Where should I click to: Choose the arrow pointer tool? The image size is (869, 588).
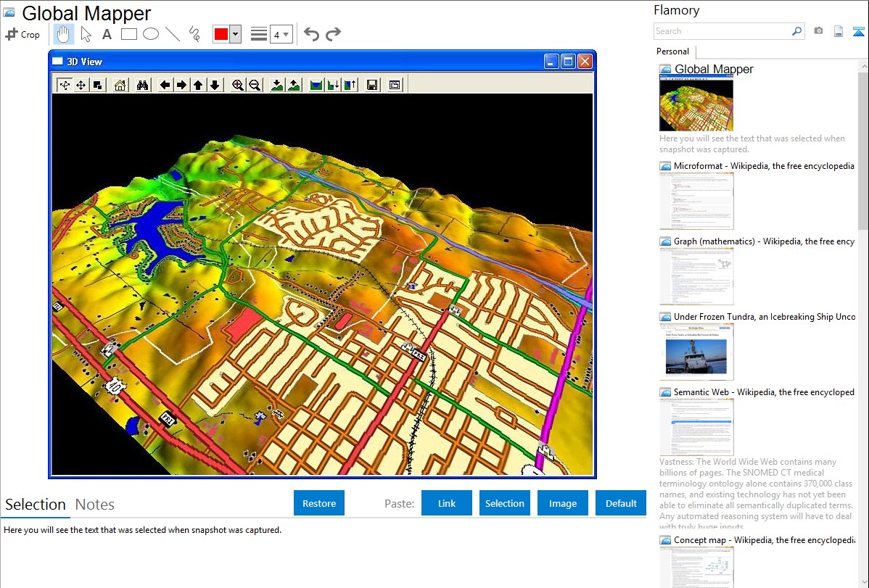86,34
